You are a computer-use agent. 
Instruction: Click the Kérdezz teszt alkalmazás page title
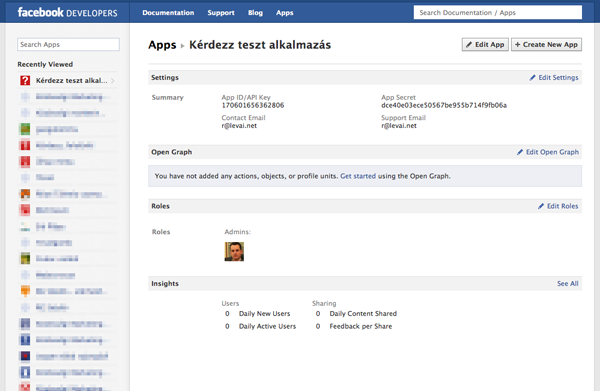[x=260, y=45]
